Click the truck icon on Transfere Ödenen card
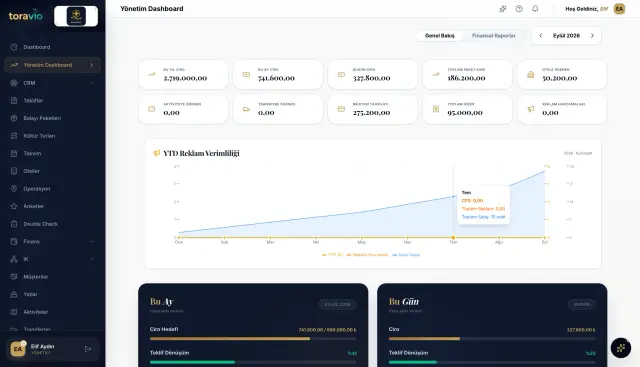The width and height of the screenshot is (640, 367). coord(246,109)
